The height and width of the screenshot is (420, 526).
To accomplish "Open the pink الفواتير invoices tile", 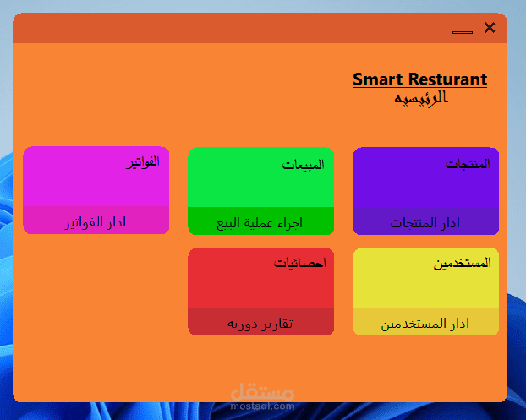I will [96, 190].
